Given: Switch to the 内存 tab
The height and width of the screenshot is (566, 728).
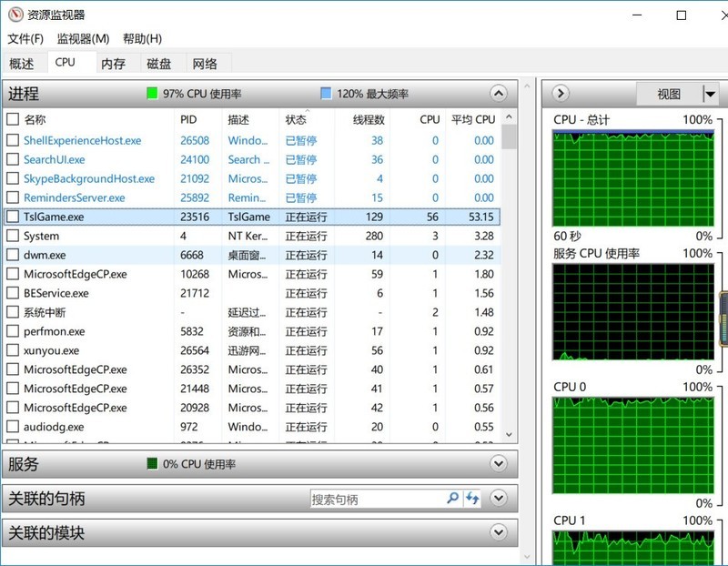Looking at the screenshot, I should pyautogui.click(x=113, y=64).
